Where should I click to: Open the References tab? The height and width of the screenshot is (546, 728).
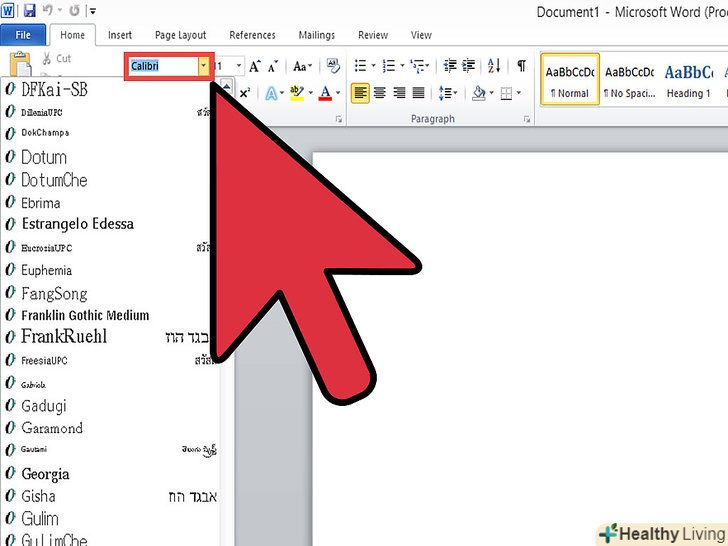point(252,35)
